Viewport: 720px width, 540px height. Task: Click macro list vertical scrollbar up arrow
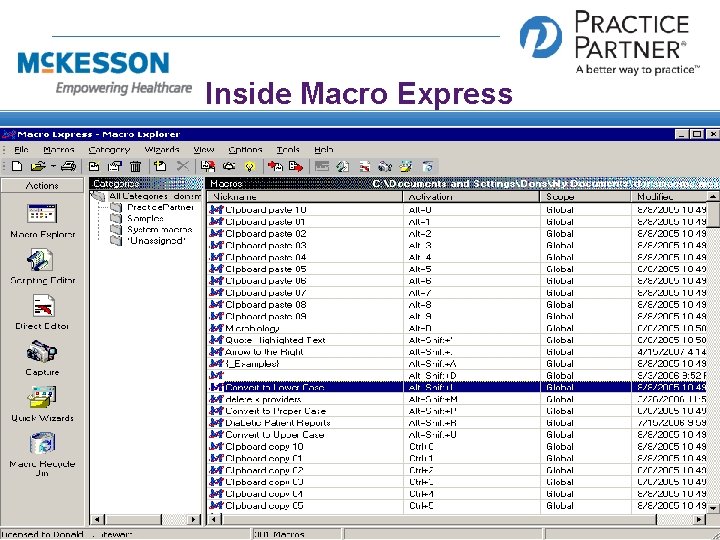(713, 197)
